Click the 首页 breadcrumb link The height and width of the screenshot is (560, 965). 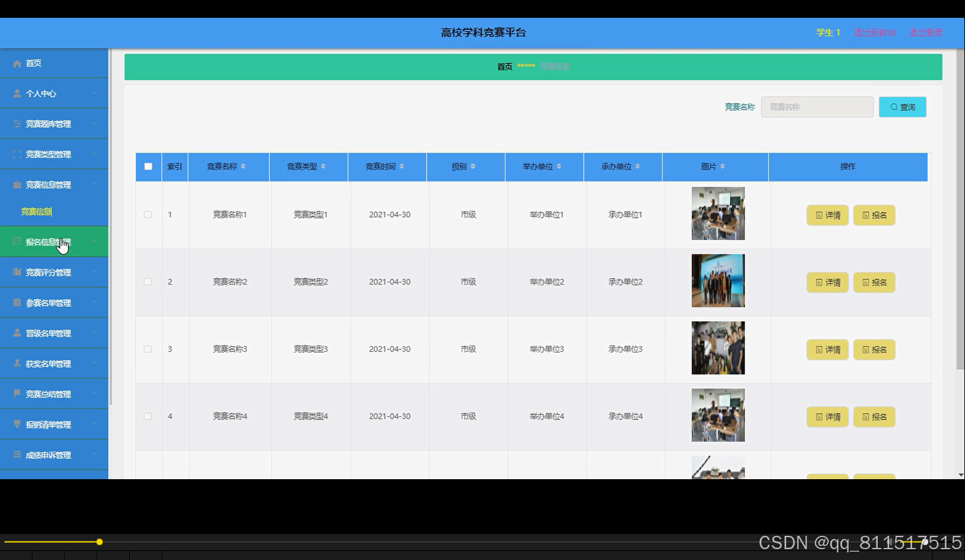click(x=505, y=67)
